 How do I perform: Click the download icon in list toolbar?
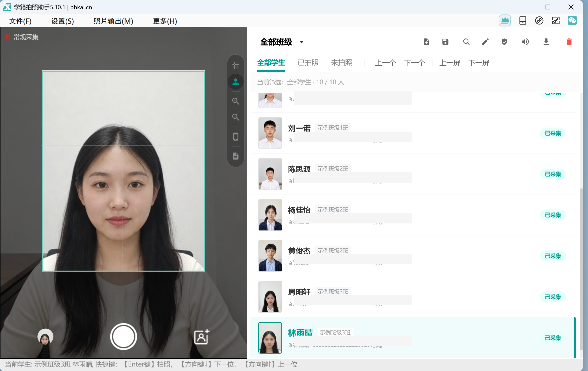546,42
